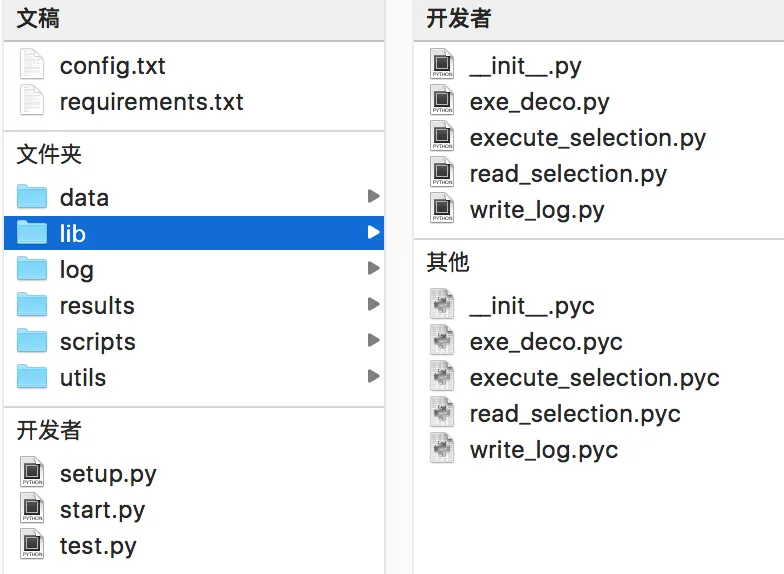This screenshot has width=784, height=574.
Task: Click the exe_deco.py Python icon
Action: coord(442,102)
